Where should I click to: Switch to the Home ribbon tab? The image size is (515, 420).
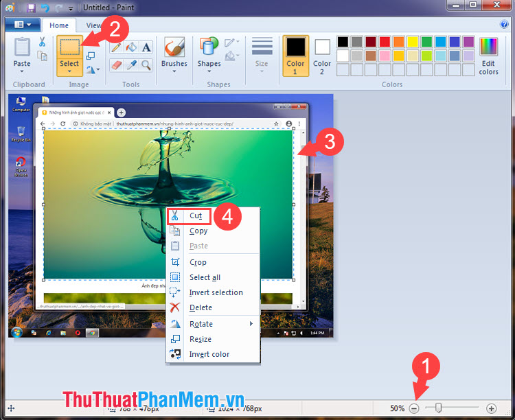click(59, 25)
